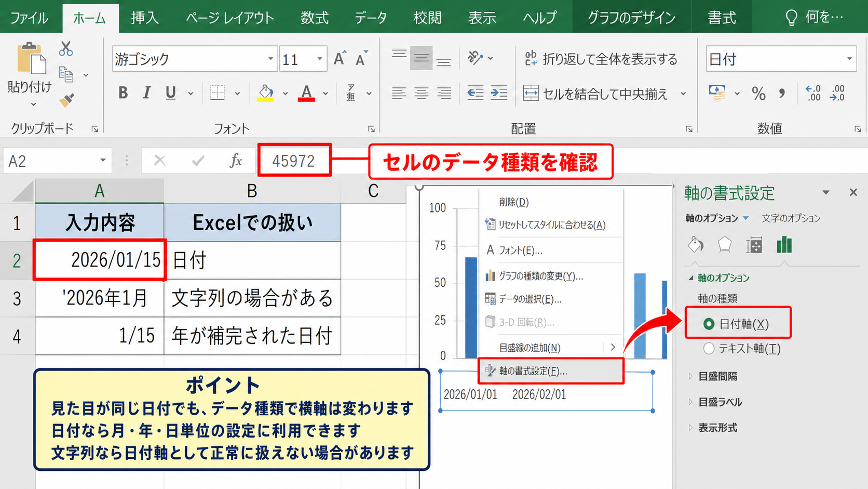
Task: Click 折り返して全体を表示する button
Action: (x=600, y=59)
